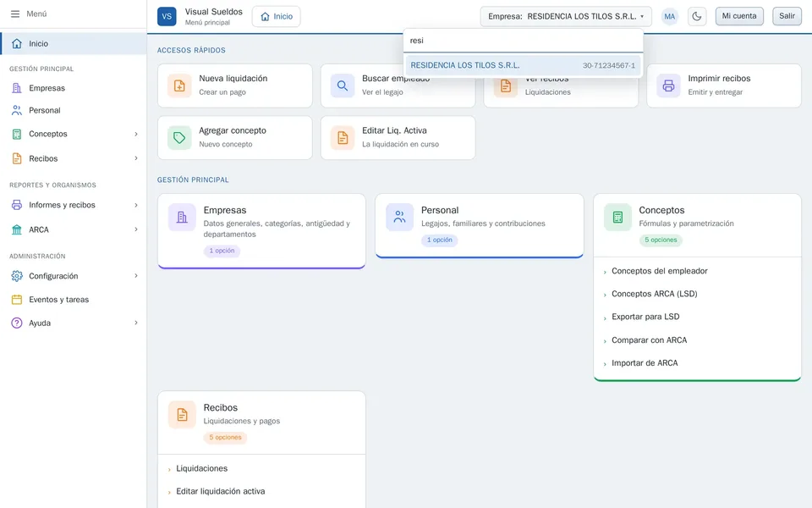Click the Salir button
Screen dimensions: 812x508
(787, 16)
